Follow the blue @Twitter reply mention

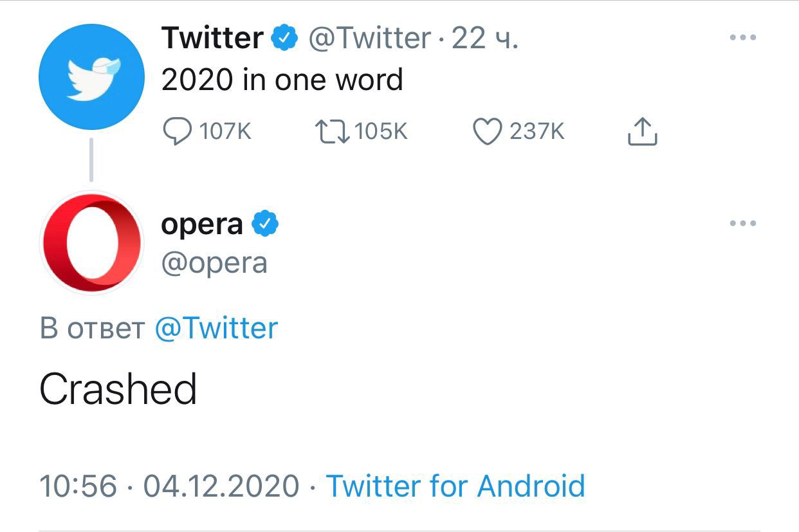216,328
